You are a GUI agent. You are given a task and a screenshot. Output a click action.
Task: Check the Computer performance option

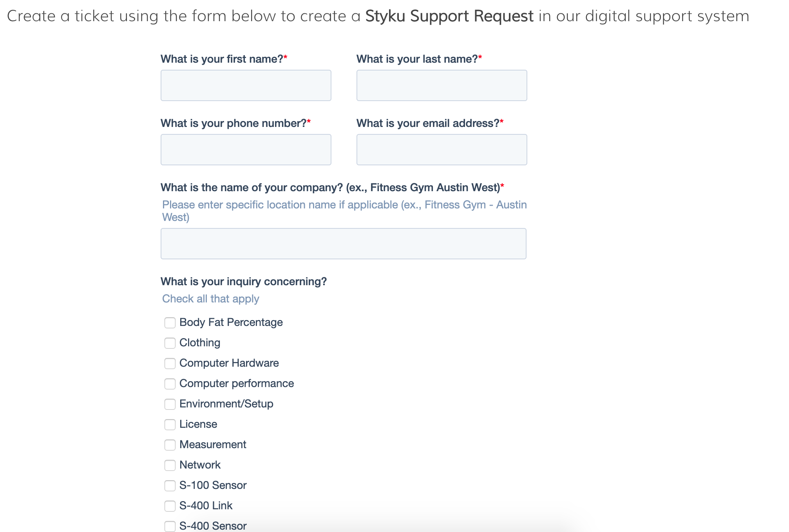coord(170,384)
